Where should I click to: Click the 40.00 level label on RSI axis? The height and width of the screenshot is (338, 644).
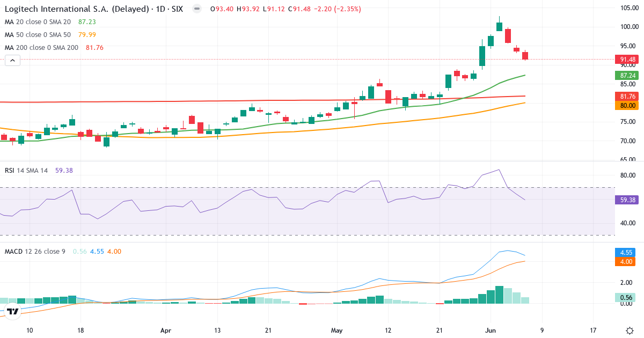(628, 223)
